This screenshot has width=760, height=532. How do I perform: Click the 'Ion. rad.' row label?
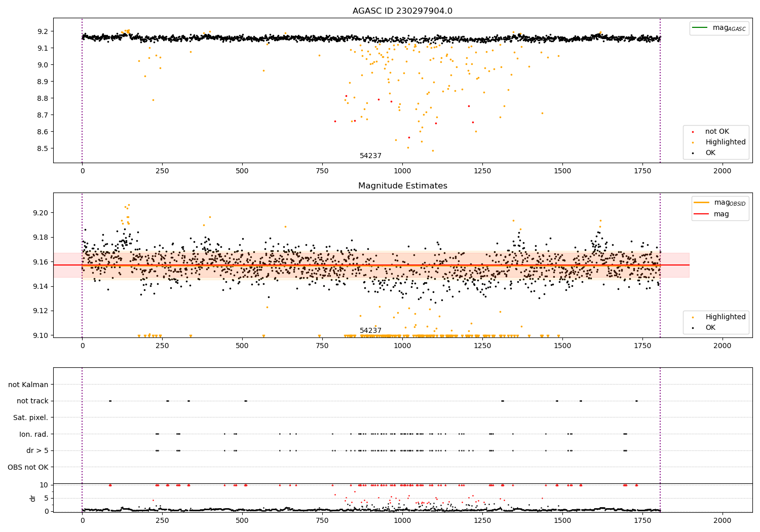34,434
